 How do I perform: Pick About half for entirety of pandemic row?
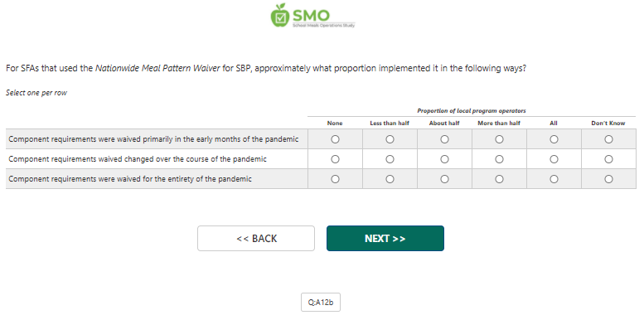[444, 179]
